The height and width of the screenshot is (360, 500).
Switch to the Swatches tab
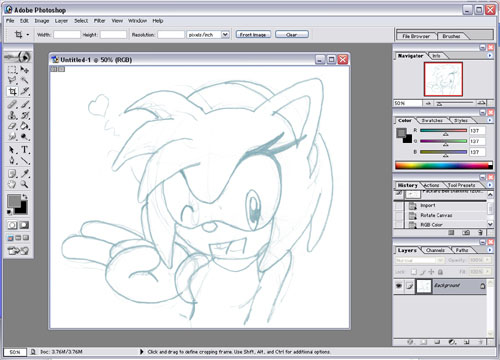(432, 120)
